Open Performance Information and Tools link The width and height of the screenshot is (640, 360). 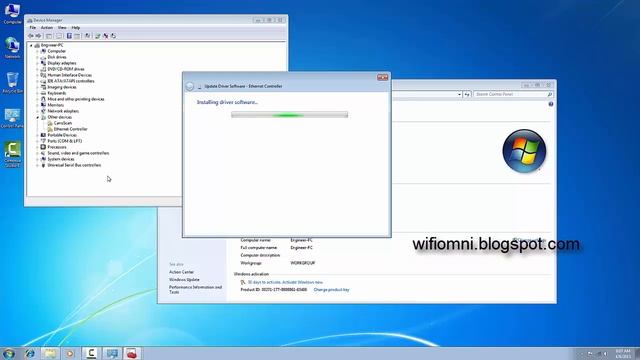[x=196, y=289]
